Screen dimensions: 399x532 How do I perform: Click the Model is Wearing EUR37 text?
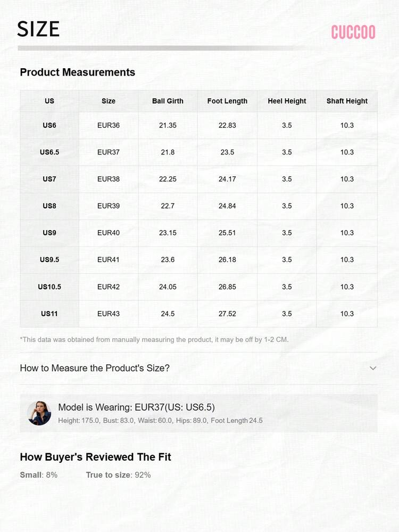pos(136,407)
